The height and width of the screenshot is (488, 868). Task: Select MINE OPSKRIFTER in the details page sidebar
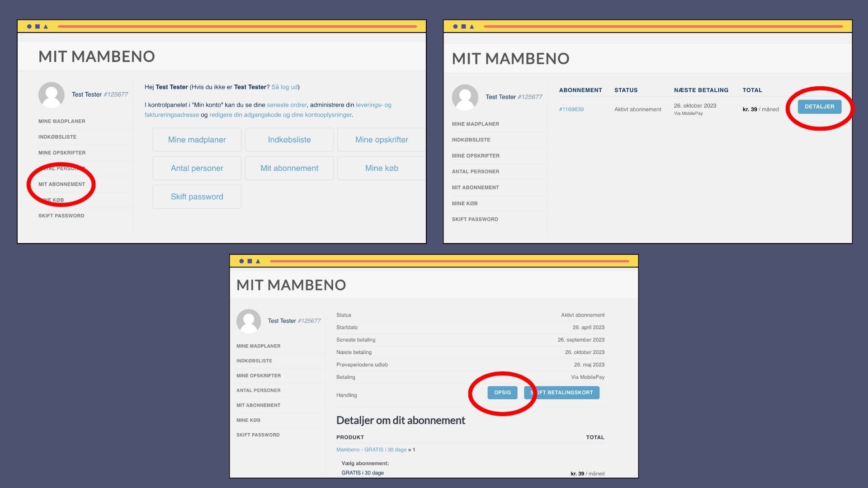[259, 376]
